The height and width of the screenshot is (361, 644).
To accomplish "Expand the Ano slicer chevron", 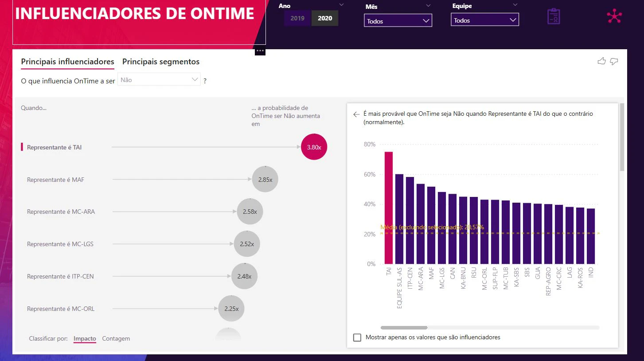I will point(341,5).
